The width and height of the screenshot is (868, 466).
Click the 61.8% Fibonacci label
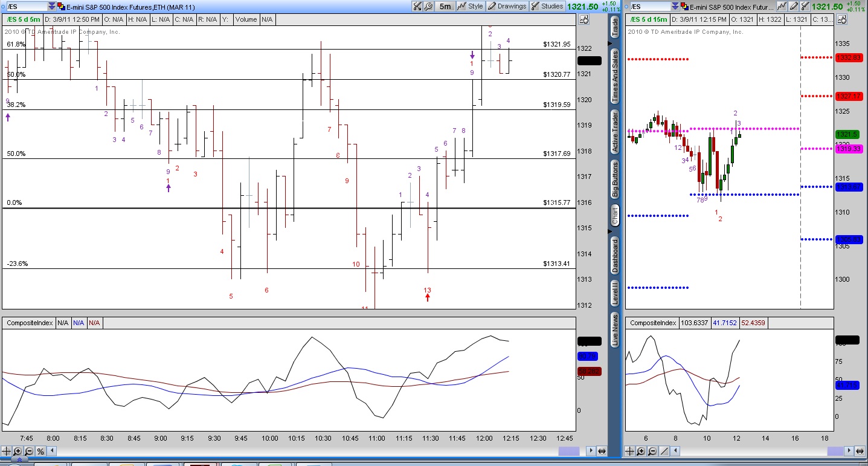click(16, 44)
